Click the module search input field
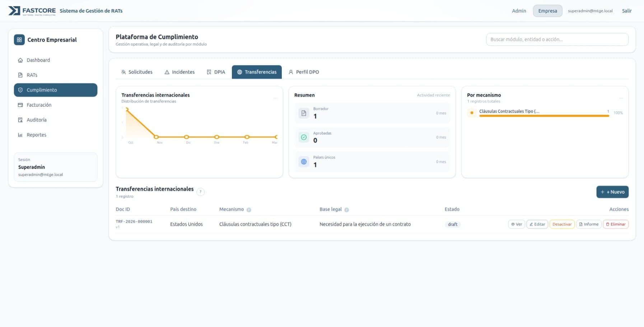This screenshot has width=644, height=327. point(557,39)
